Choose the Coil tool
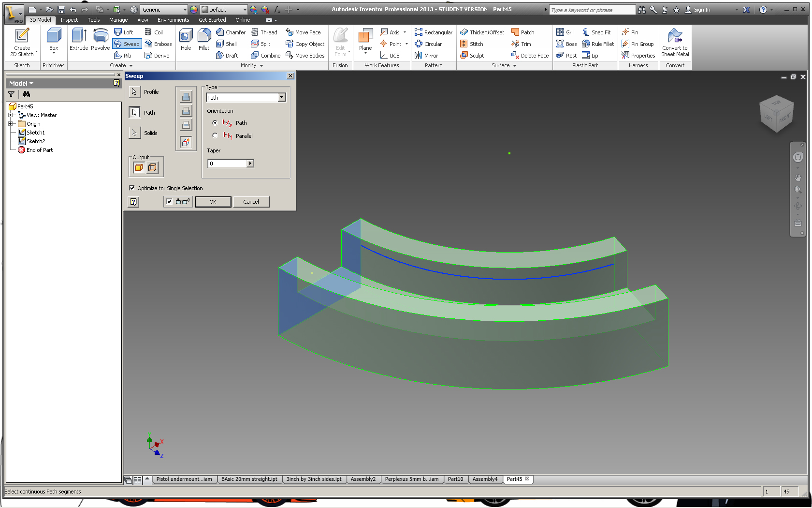 pyautogui.click(x=154, y=32)
